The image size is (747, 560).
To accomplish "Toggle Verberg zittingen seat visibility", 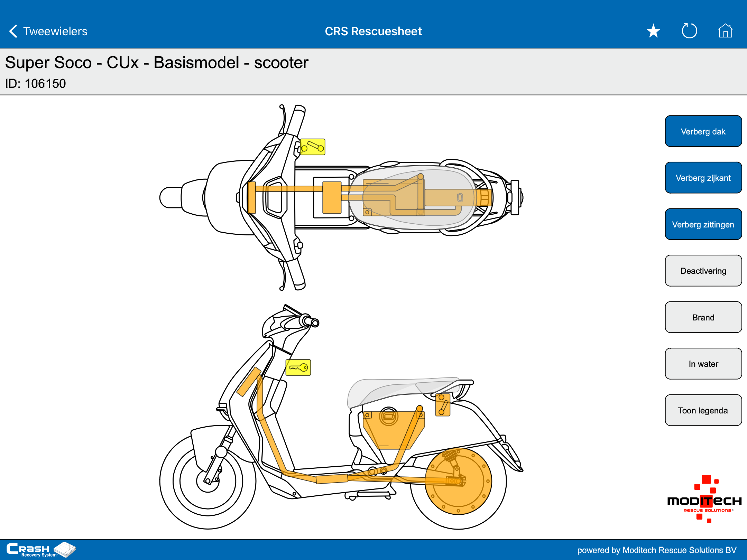I will pyautogui.click(x=703, y=224).
